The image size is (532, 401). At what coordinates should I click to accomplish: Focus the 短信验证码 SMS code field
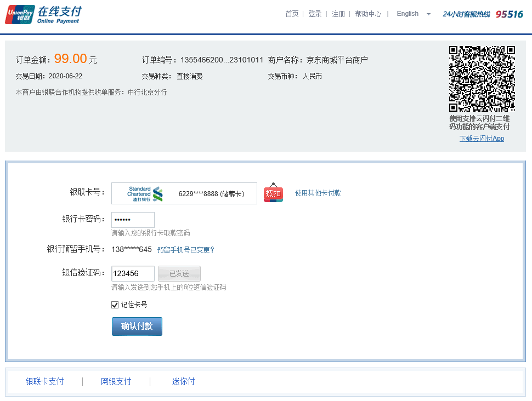[x=133, y=273]
